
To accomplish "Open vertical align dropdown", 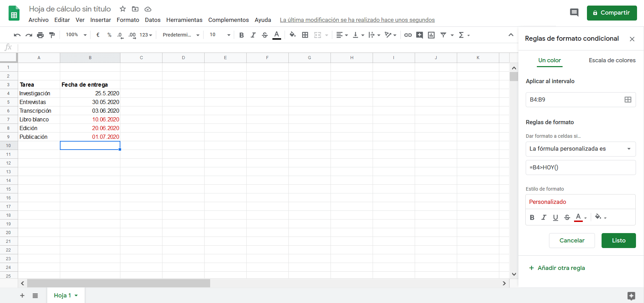I will point(358,35).
